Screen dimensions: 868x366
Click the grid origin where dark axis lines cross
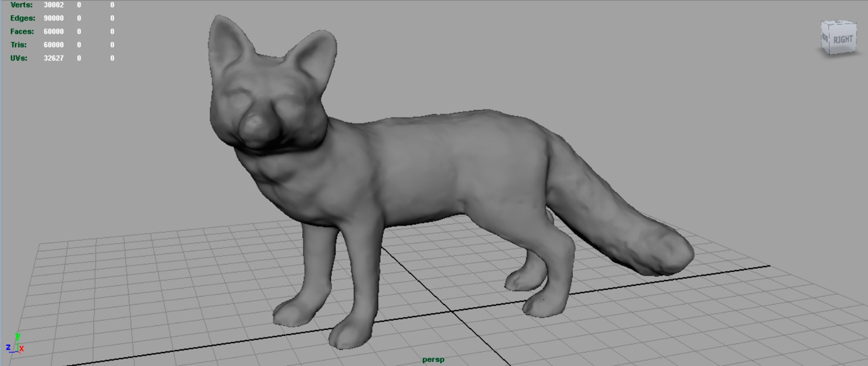click(x=452, y=311)
